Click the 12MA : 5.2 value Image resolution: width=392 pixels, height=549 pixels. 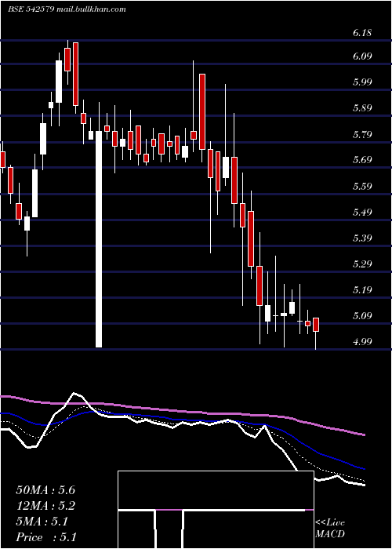tap(45, 506)
